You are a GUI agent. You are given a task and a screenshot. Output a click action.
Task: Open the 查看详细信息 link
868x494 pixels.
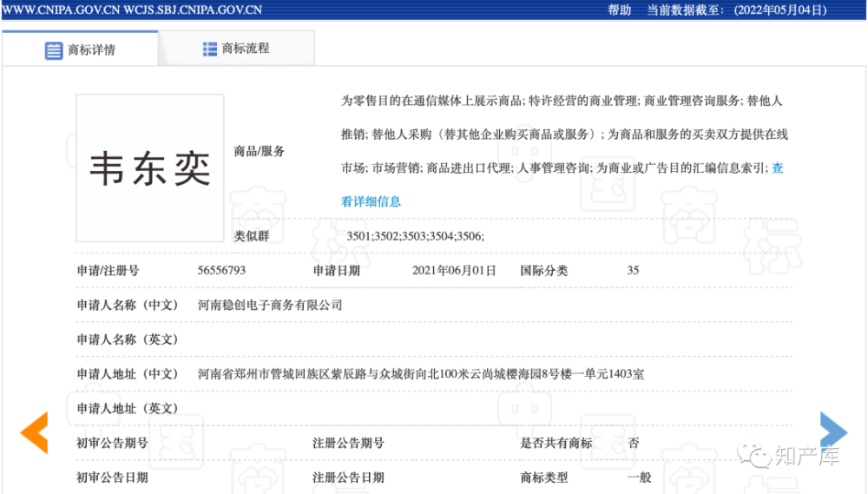pos(371,201)
